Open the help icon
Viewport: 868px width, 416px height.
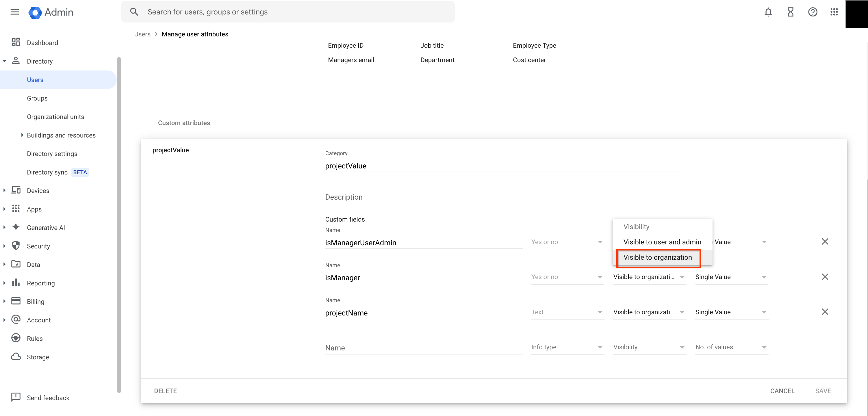tap(813, 12)
